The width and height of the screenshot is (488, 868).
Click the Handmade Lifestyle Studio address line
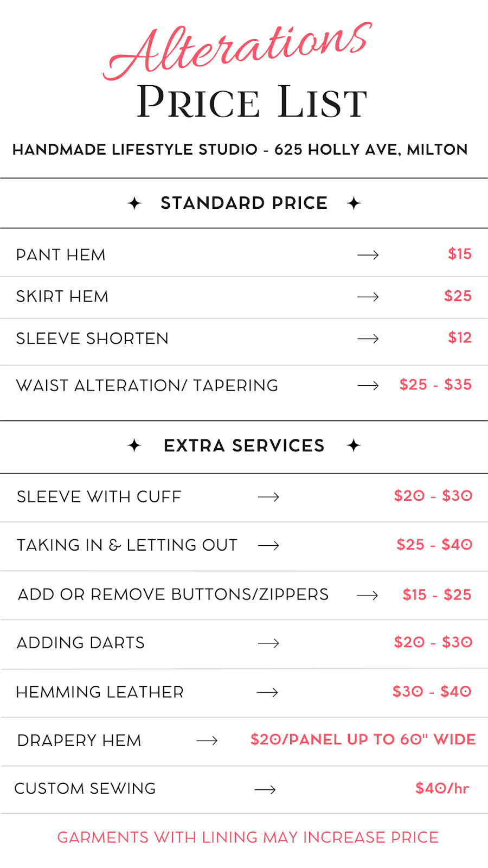(240, 150)
